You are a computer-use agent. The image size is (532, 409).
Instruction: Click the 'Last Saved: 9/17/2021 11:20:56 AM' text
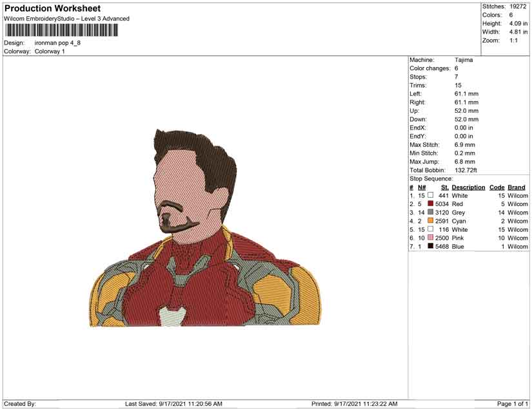click(x=173, y=404)
